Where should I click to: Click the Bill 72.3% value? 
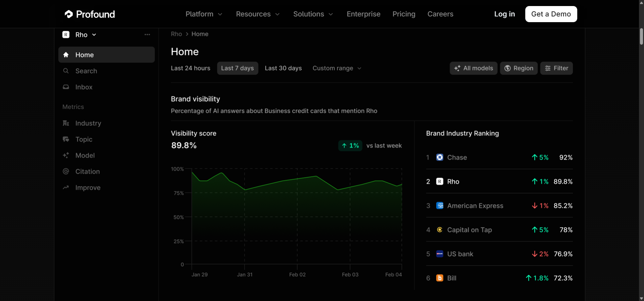[563, 278]
